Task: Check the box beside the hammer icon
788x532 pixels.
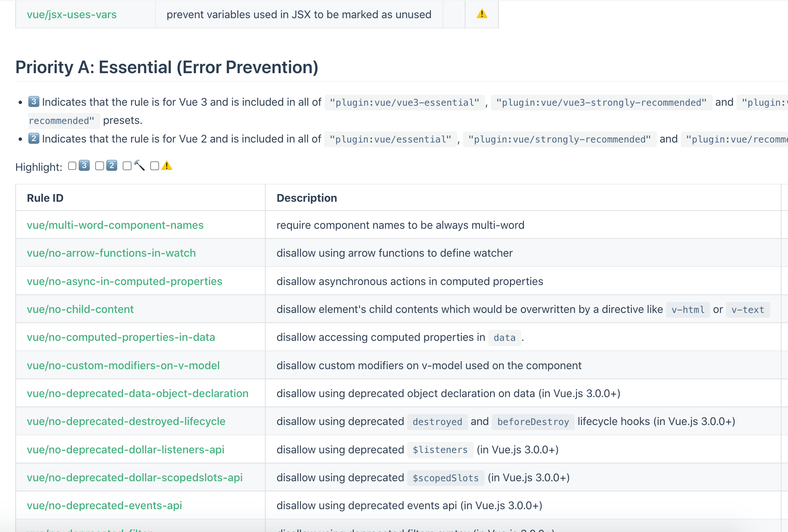Action: (127, 166)
